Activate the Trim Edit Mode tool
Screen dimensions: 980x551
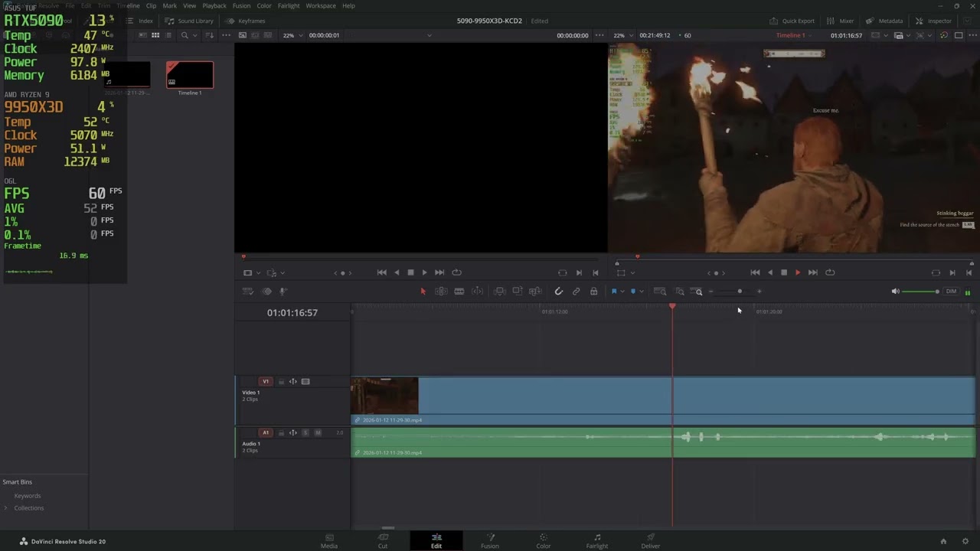441,292
